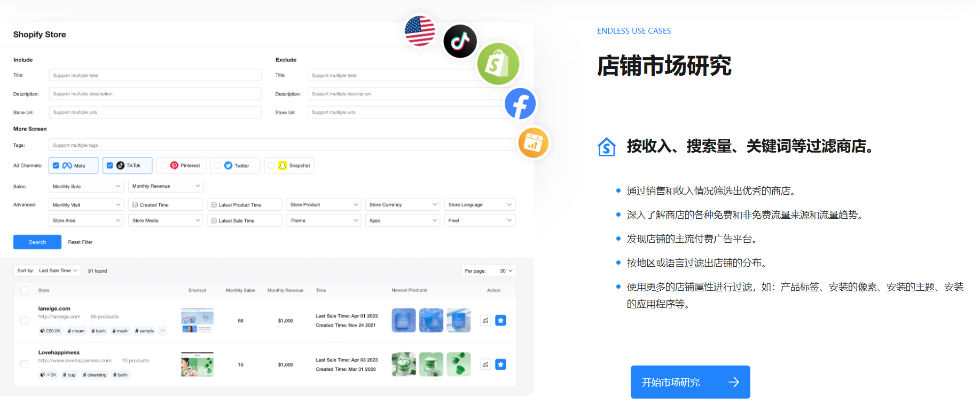Click the # cleansing tag
This screenshot has width=980, height=413.
[95, 375]
